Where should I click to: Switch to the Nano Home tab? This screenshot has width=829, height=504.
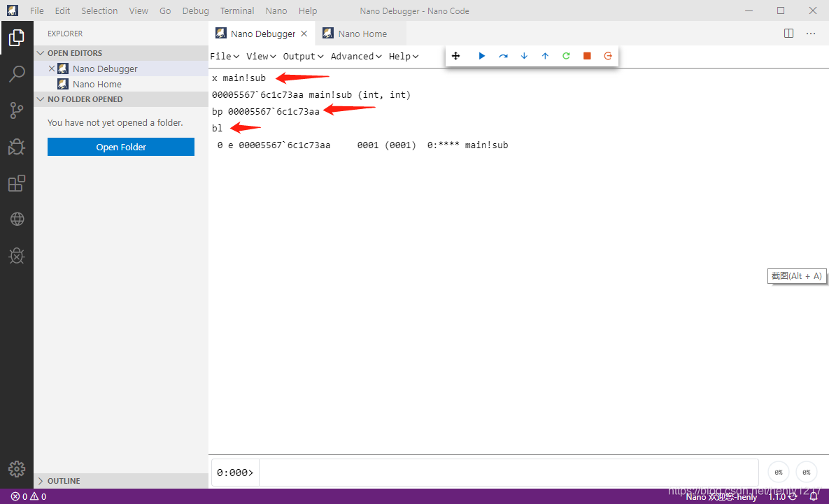[x=361, y=34]
